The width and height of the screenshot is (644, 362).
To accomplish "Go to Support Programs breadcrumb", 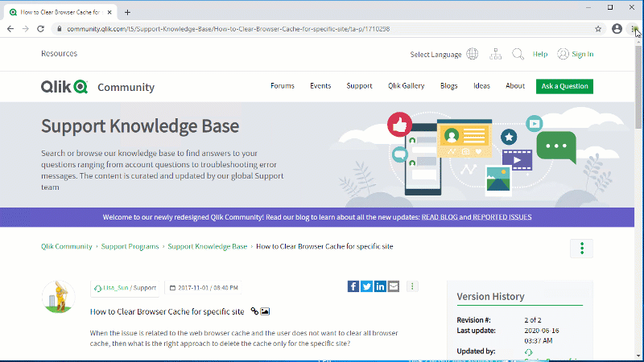I will pyautogui.click(x=130, y=246).
